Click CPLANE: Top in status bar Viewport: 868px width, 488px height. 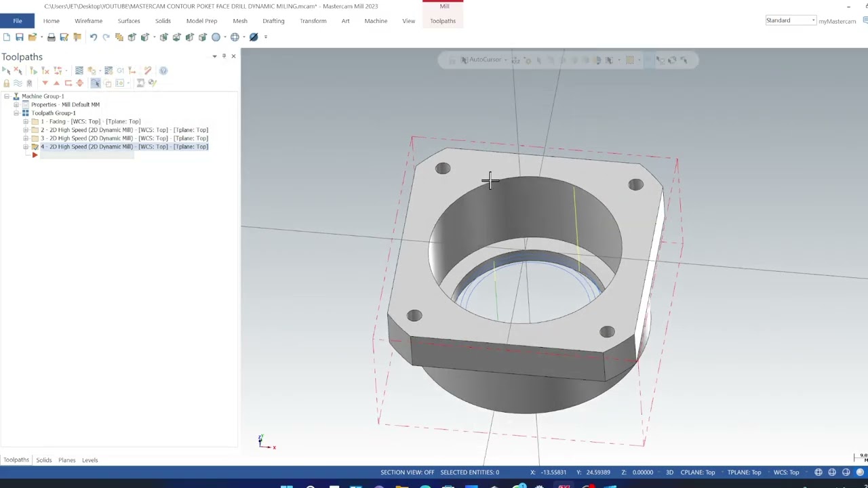[x=698, y=472]
